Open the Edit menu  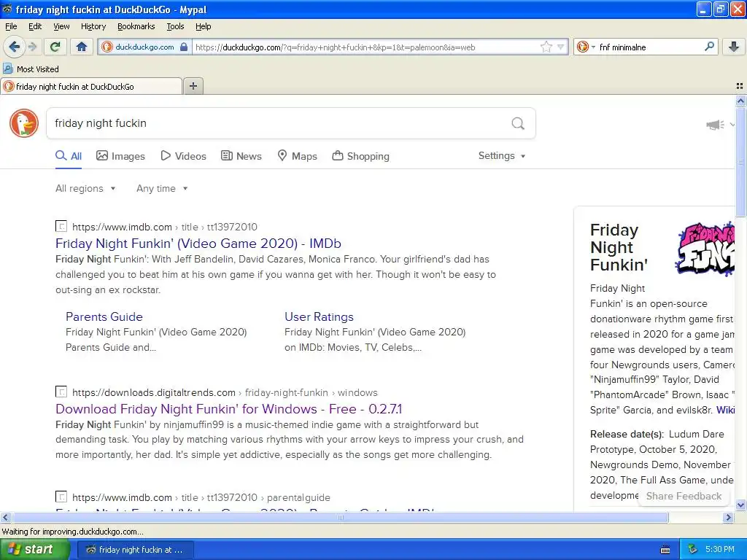35,26
